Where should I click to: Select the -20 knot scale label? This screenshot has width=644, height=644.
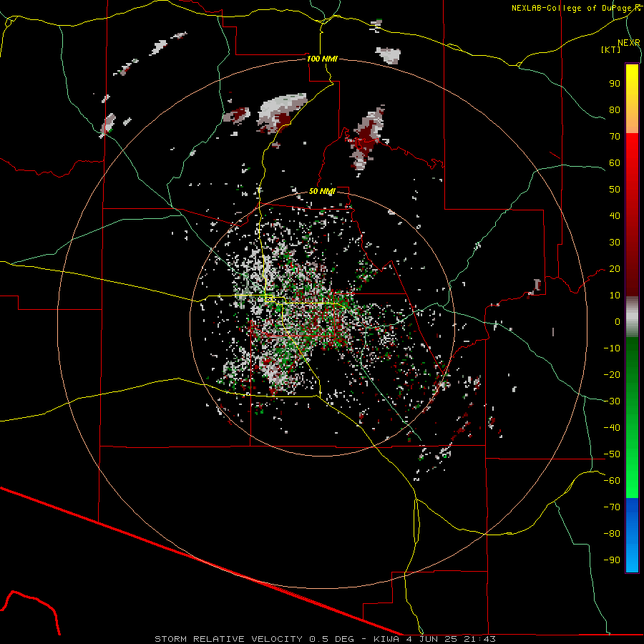coord(612,374)
